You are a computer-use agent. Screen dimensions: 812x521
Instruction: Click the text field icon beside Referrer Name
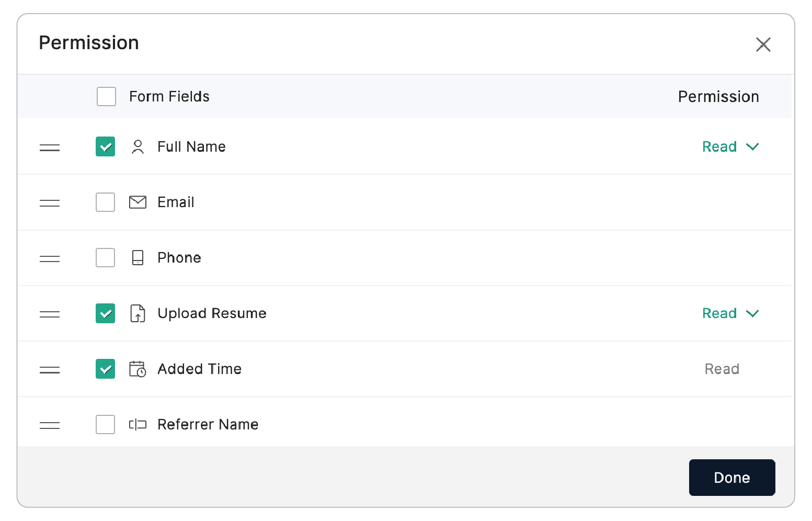point(138,424)
